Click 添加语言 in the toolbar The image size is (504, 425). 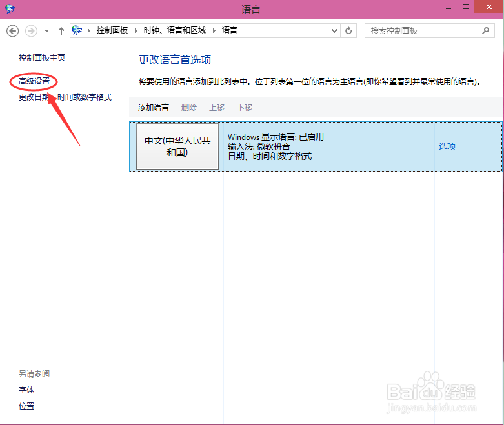[154, 107]
